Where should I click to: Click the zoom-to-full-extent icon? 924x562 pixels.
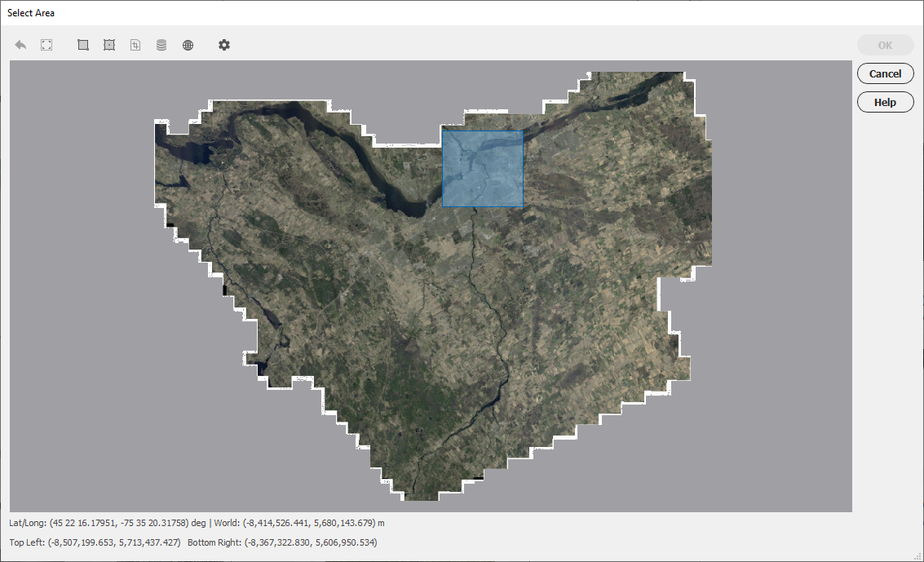46,45
